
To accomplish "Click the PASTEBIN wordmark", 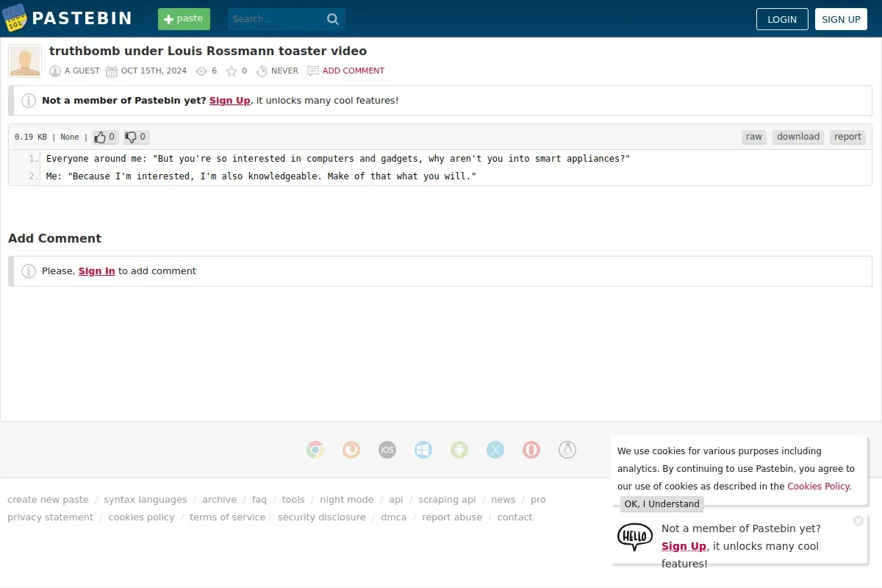I will tap(82, 19).
